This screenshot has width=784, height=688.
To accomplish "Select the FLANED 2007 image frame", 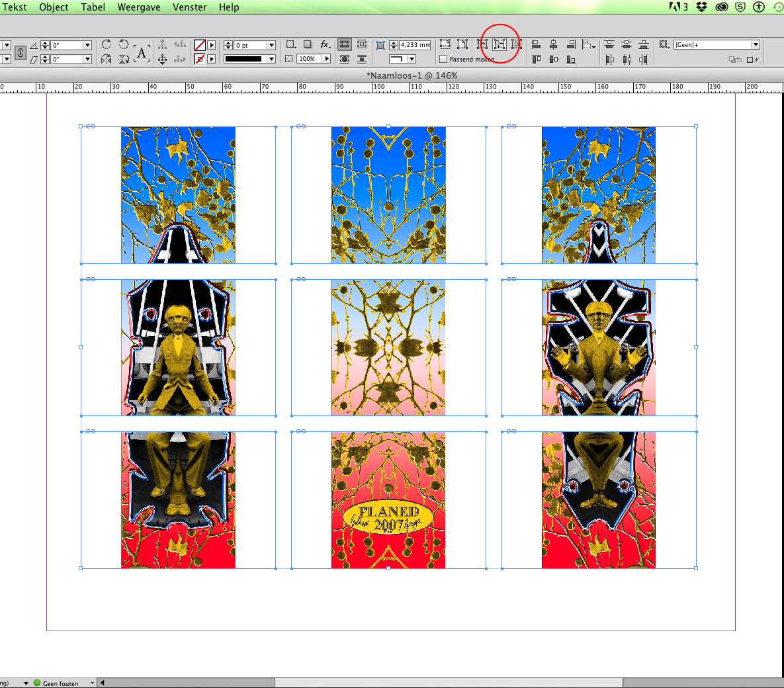I will tap(388, 499).
